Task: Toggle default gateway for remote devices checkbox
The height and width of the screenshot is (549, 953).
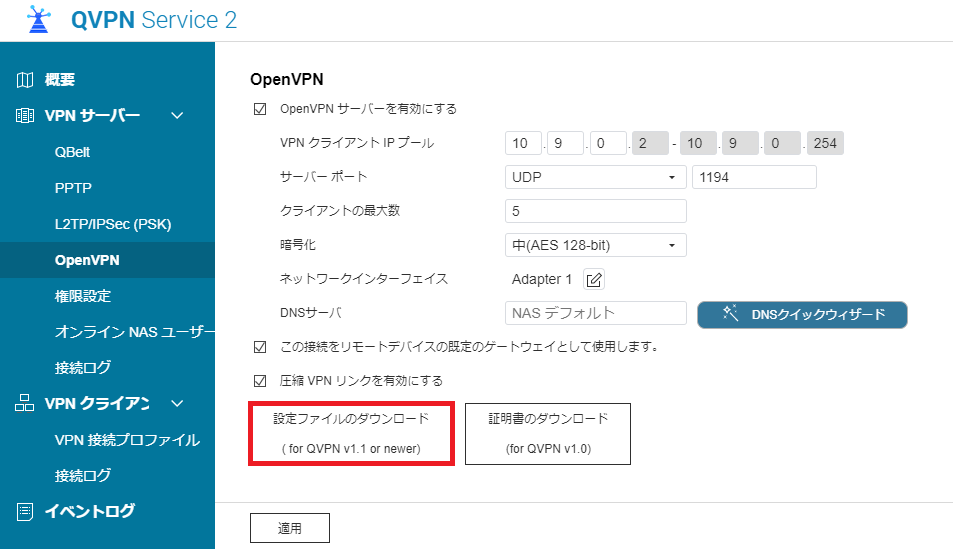Action: 260,347
